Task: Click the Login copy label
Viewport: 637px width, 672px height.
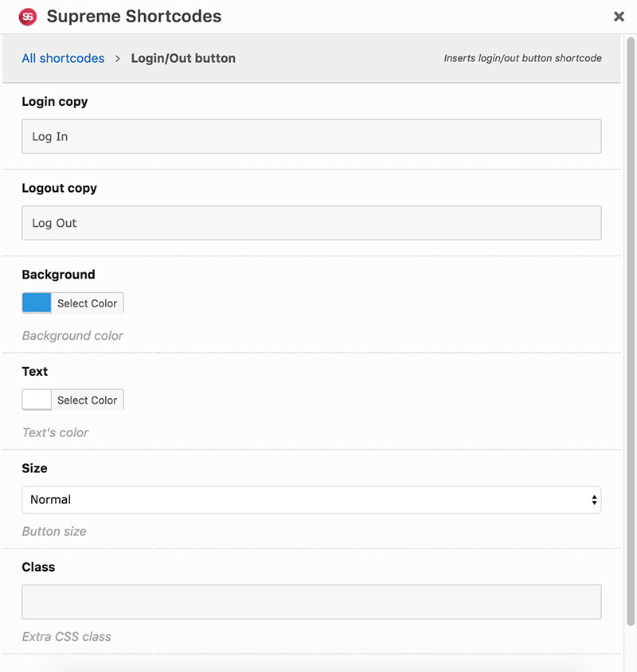Action: pos(55,102)
